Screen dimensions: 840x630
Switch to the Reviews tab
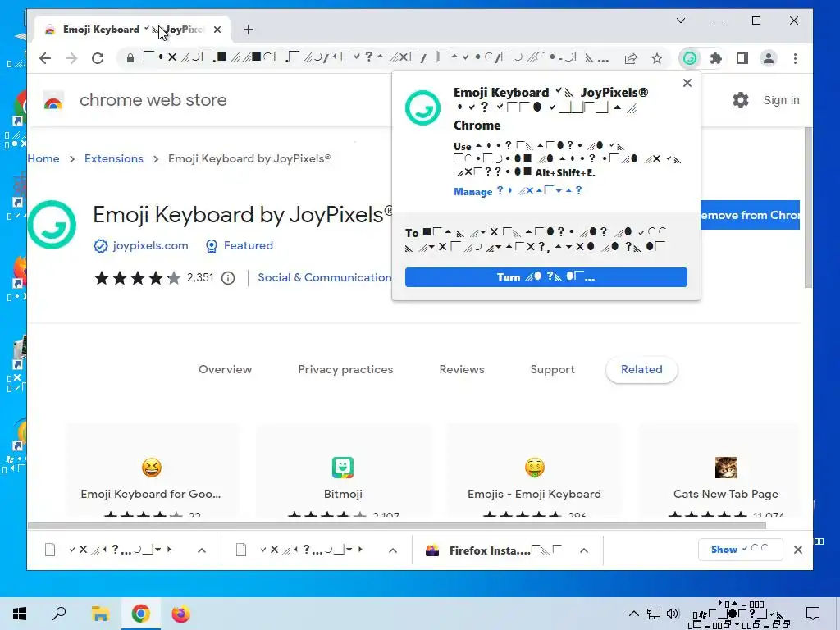tap(462, 369)
